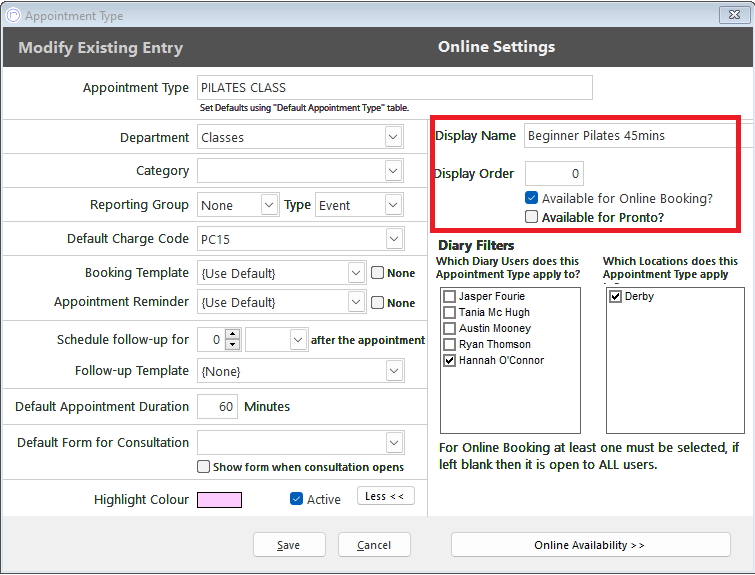Screen dimensions: 755x575
Task: Open Online Availability >> settings
Action: [x=590, y=545]
